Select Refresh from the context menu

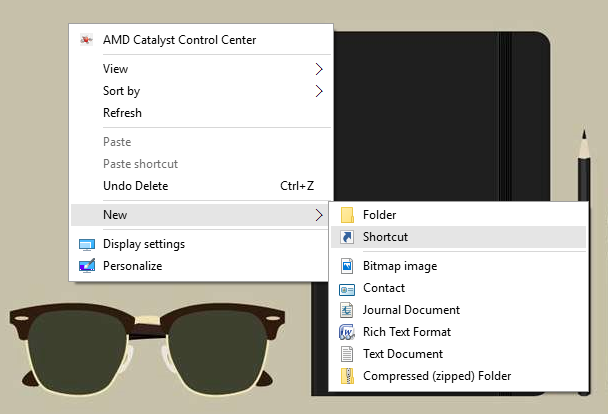pos(123,113)
